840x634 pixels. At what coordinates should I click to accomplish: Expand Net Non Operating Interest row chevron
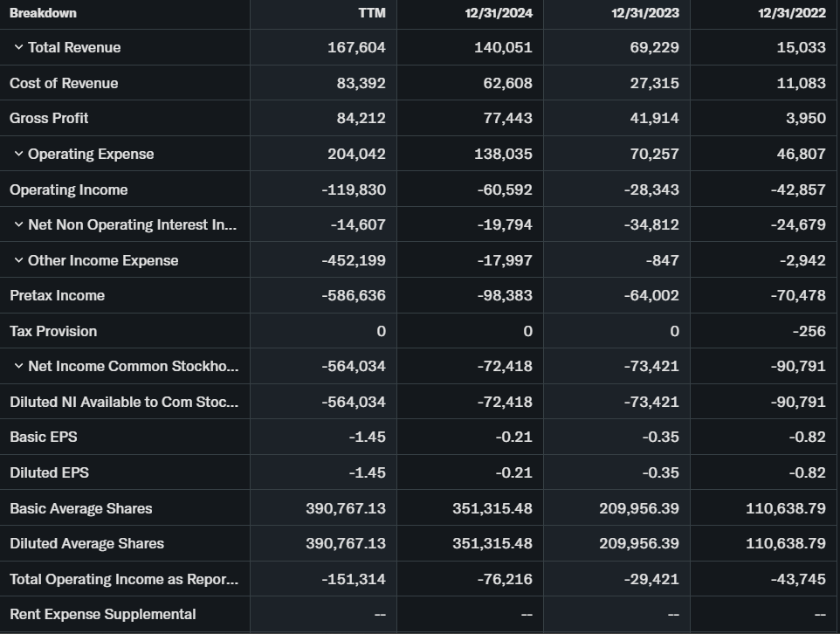pos(18,224)
